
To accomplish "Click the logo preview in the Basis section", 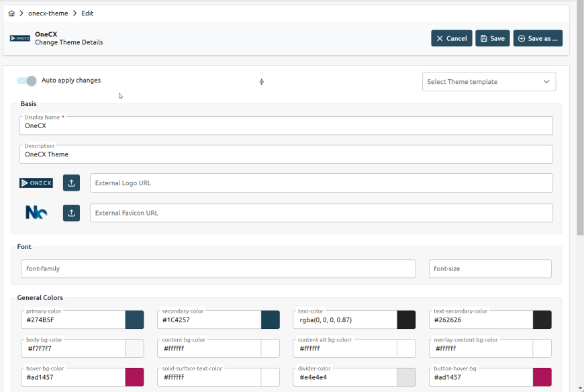I will [36, 183].
